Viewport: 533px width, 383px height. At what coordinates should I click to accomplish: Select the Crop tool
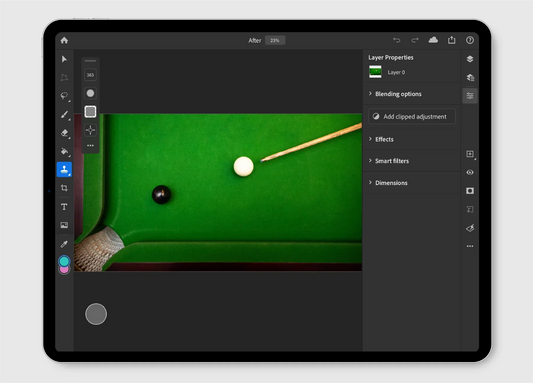click(64, 188)
